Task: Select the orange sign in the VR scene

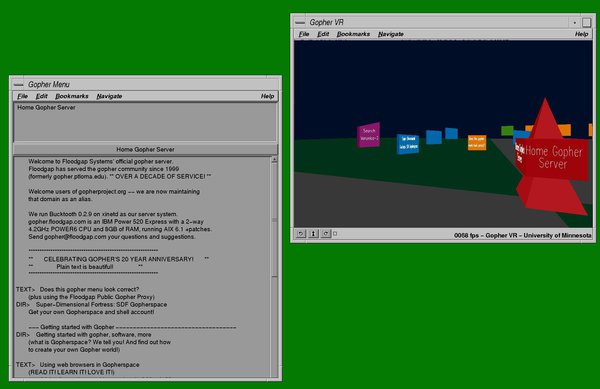Action: tap(477, 143)
